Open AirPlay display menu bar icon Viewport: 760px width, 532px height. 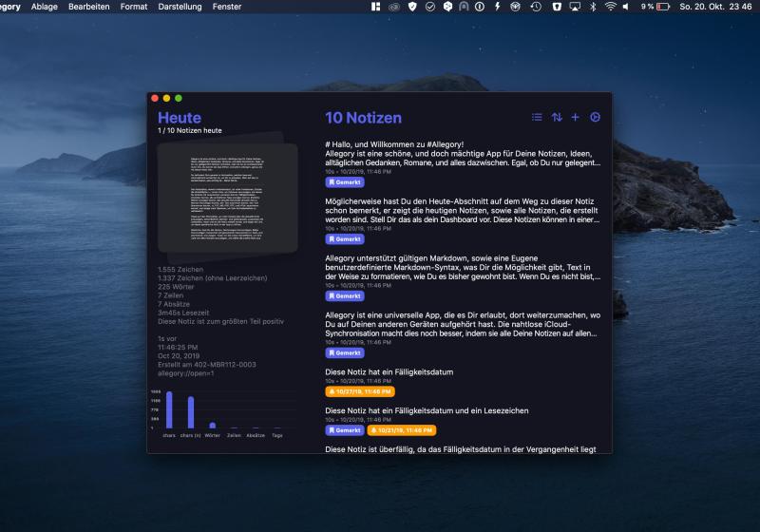[575, 7]
